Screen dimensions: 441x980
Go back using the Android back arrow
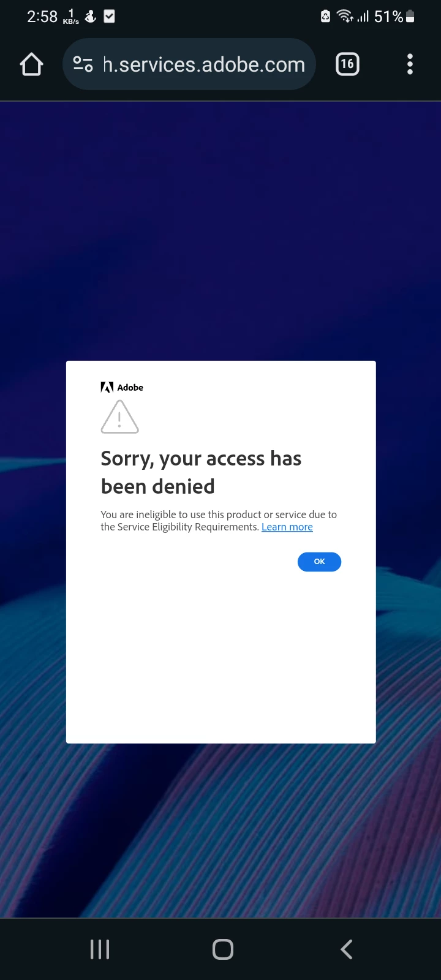click(346, 949)
